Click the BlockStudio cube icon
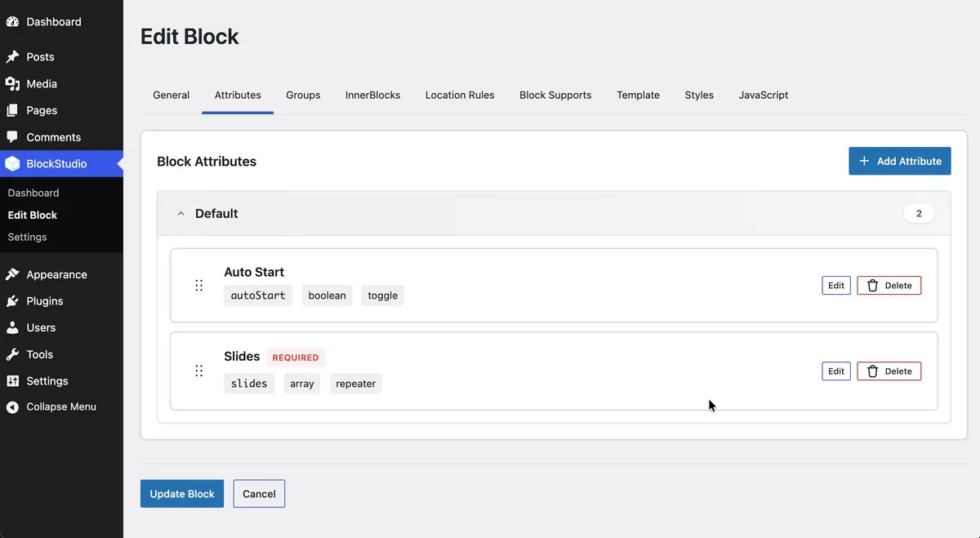The image size is (980, 538). pos(12,164)
